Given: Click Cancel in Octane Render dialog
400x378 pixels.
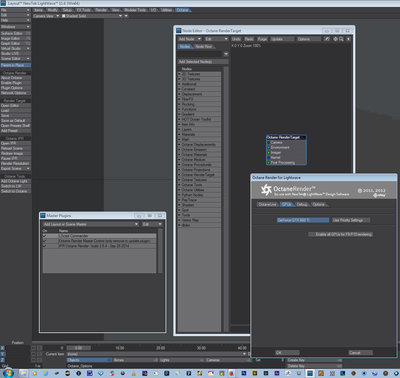Looking at the screenshot, I should click(361, 353).
